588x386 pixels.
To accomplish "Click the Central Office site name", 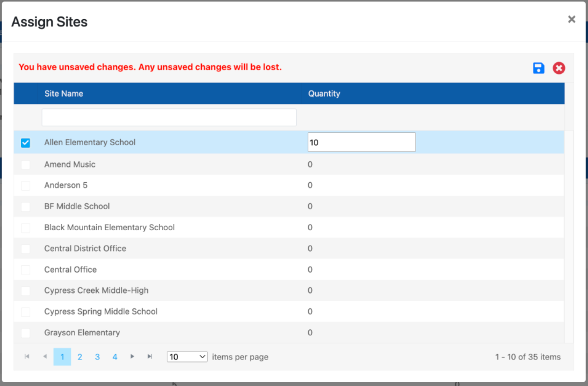I will (70, 270).
